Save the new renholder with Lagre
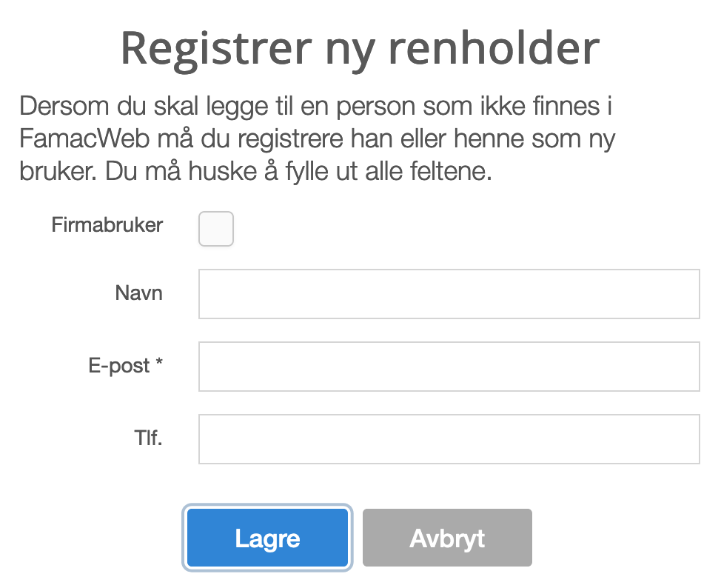 (x=267, y=538)
